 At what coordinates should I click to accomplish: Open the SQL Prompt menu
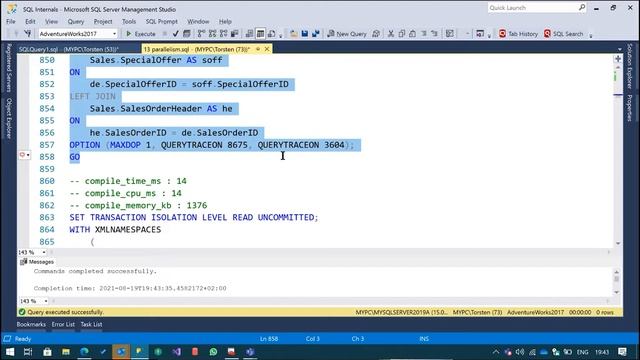point(162,21)
